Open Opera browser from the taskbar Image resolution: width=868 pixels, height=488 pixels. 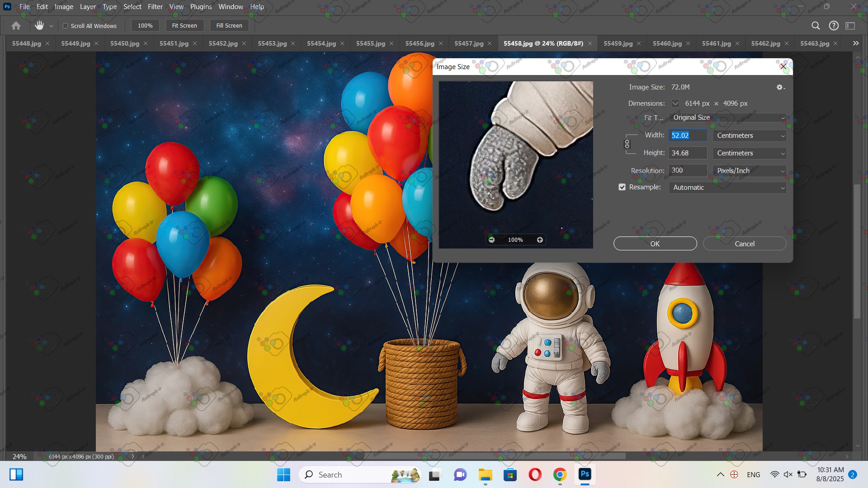click(535, 474)
